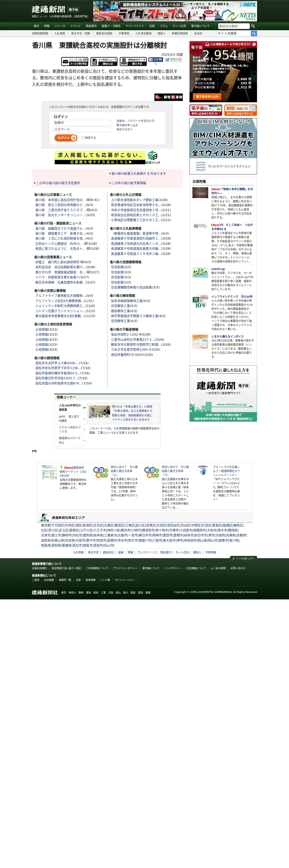The height and width of the screenshot is (868, 289).
Task: Click the arrow icon beside 人生100年時代の建設業
Action: [x=84, y=408]
